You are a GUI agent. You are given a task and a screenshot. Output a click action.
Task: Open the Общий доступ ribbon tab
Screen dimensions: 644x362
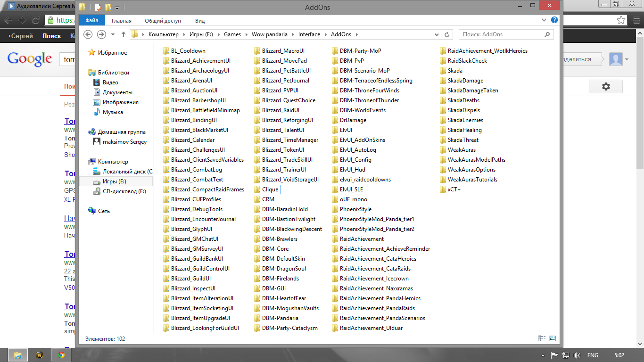point(163,21)
